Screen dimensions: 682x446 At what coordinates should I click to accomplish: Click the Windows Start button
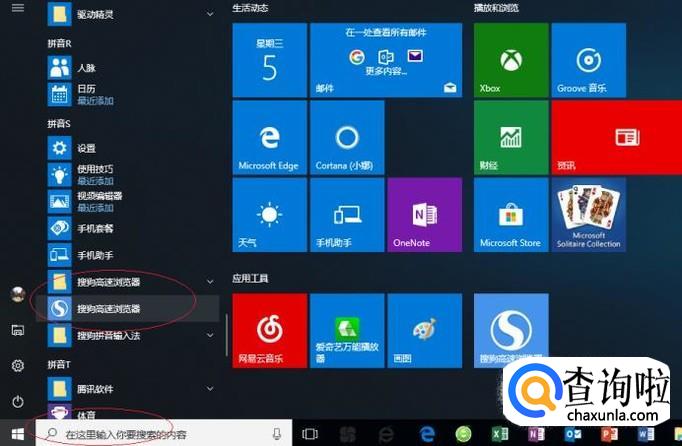pos(18,433)
